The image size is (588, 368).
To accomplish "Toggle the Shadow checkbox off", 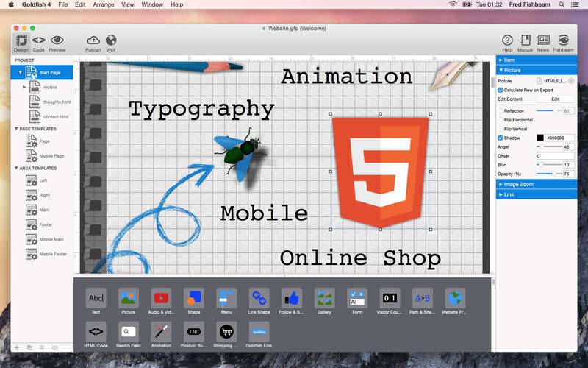I will click(501, 138).
